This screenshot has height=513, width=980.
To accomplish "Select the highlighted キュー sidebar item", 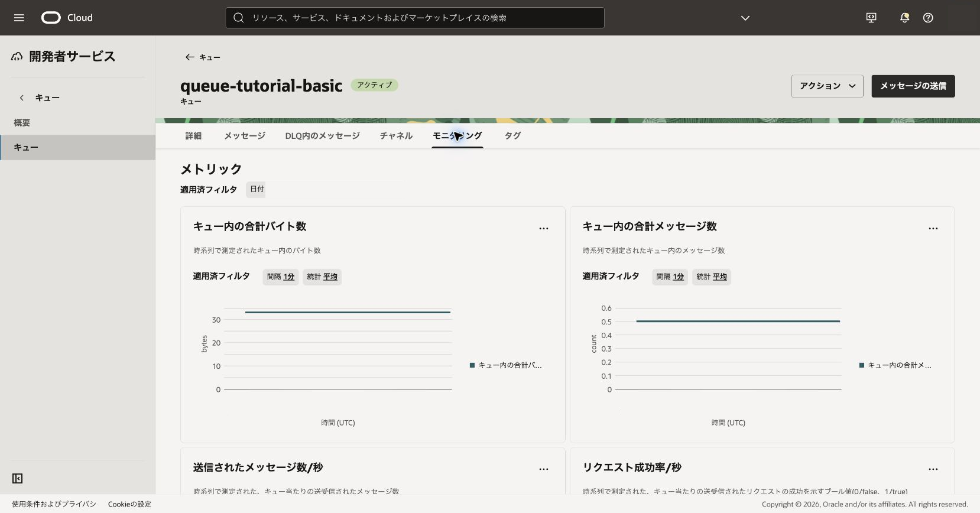I will [x=77, y=148].
